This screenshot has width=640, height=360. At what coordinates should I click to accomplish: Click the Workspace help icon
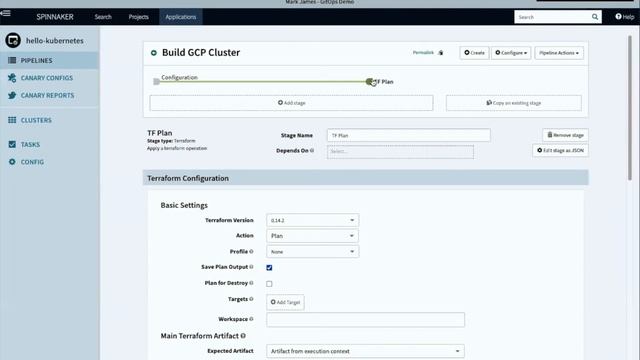[x=251, y=319]
